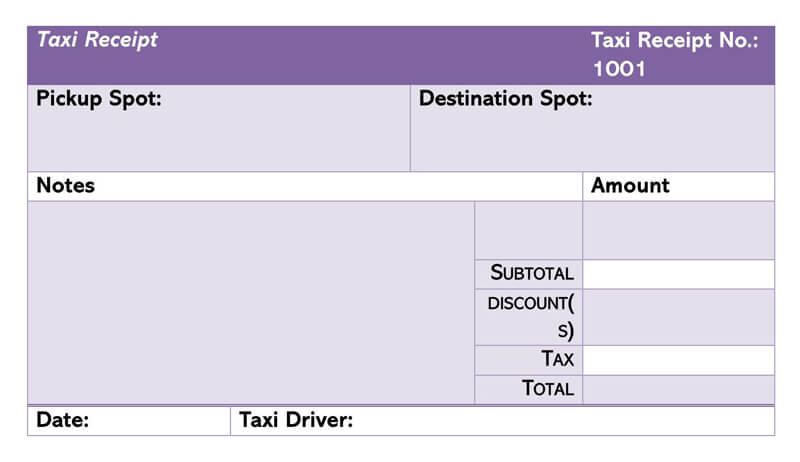Click the Subtotal value field
800x462 pixels.
(678, 274)
